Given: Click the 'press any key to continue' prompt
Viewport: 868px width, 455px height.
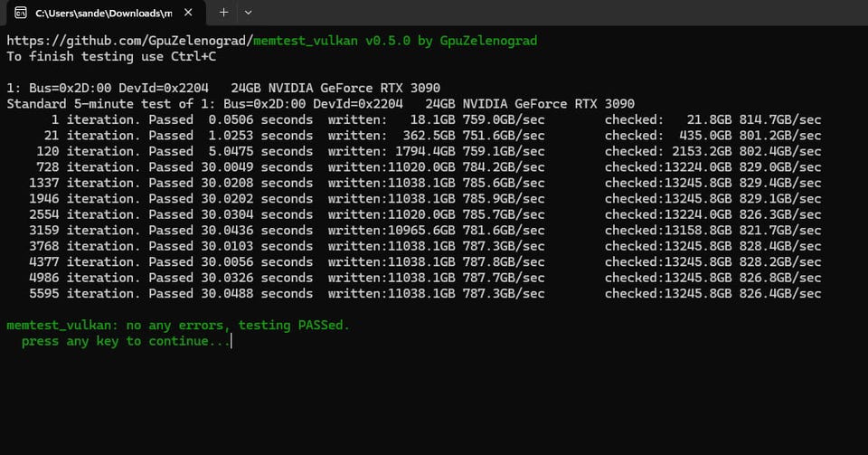Looking at the screenshot, I should click(x=126, y=341).
